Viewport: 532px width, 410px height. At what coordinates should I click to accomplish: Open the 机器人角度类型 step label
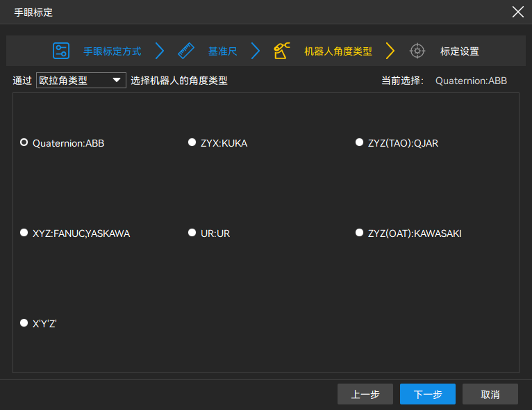pyautogui.click(x=338, y=51)
